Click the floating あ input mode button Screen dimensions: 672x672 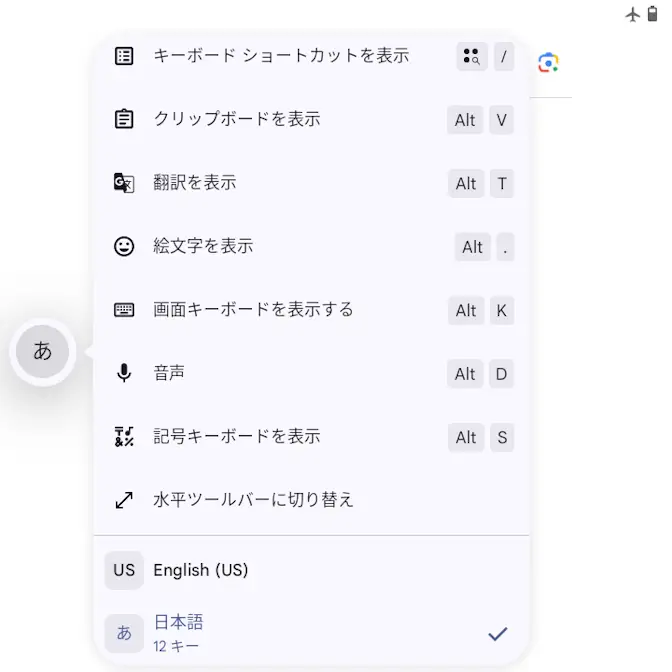click(x=43, y=351)
